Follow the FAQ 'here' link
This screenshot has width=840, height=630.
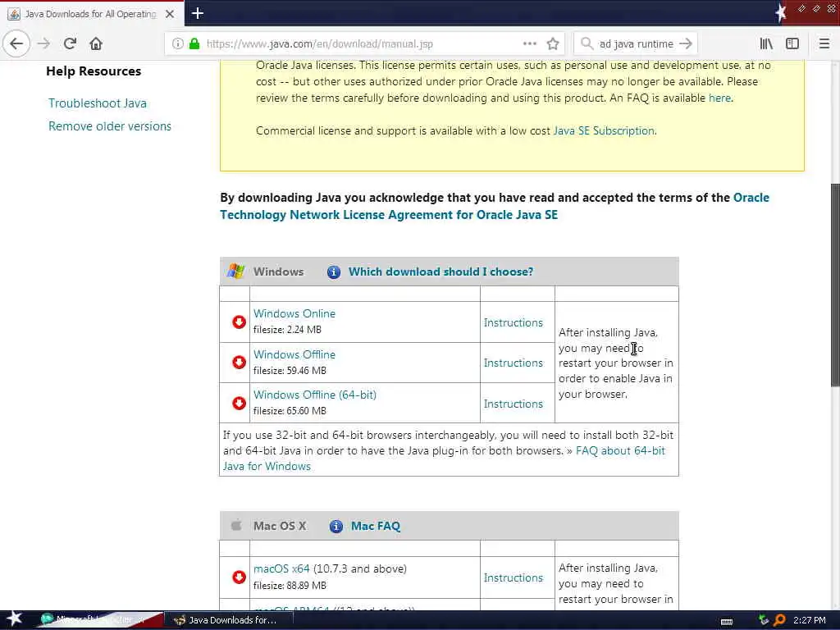(x=719, y=98)
